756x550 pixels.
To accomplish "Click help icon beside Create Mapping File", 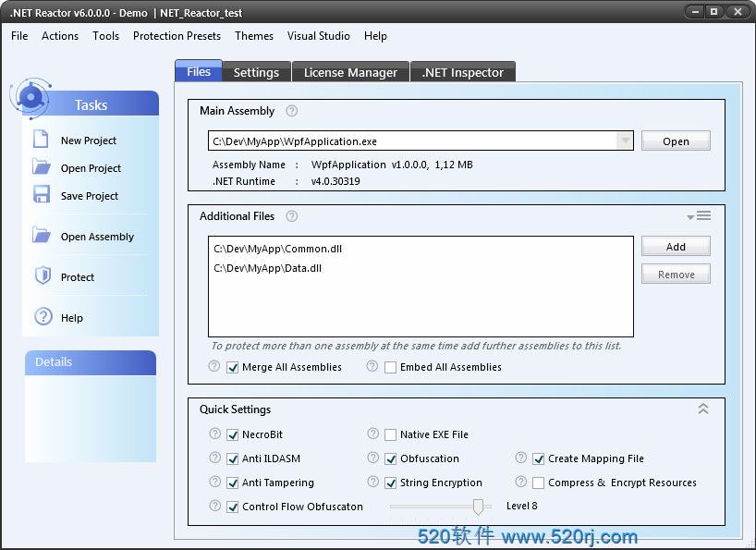I will tap(520, 458).
